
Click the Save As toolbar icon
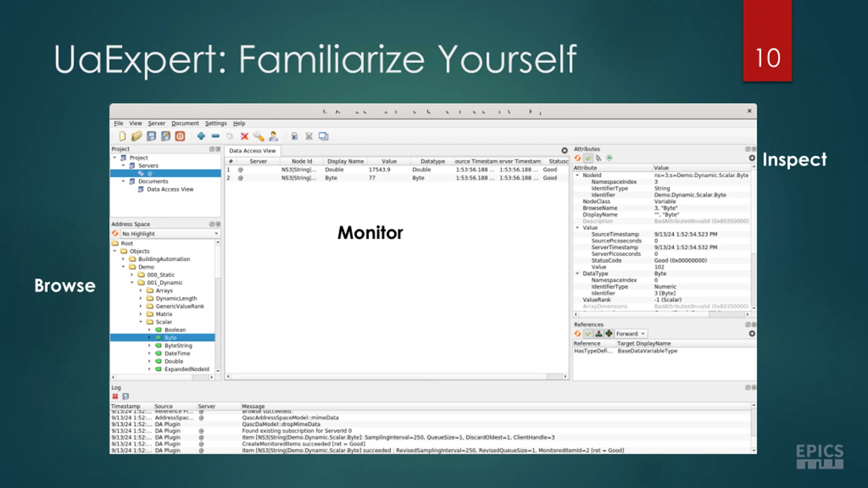pyautogui.click(x=165, y=136)
